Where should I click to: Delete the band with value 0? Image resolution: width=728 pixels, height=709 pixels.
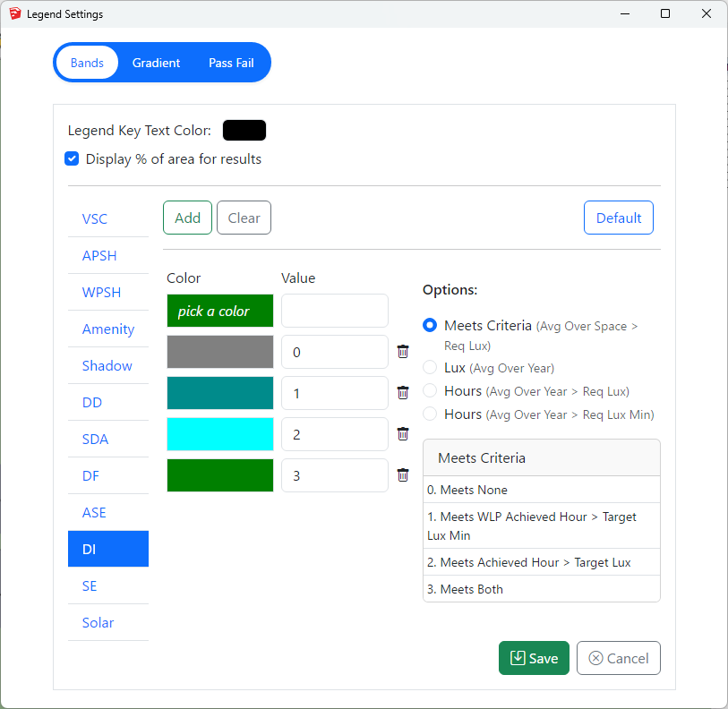pos(403,352)
